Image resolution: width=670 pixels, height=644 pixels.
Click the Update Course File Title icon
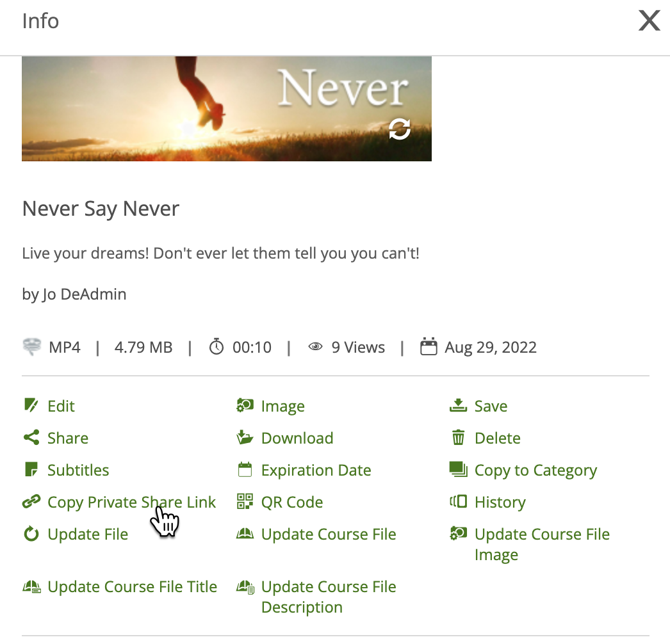[31, 587]
